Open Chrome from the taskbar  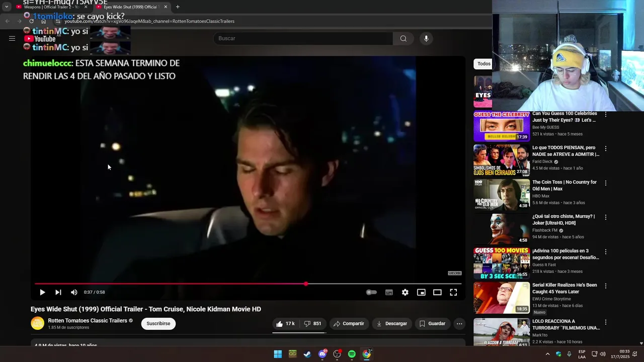367,354
